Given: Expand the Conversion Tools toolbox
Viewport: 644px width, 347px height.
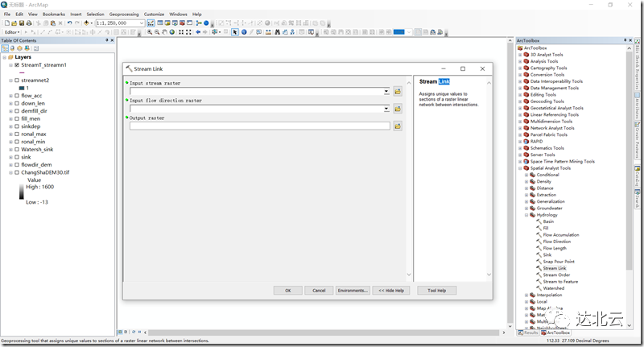Looking at the screenshot, I should click(x=520, y=75).
